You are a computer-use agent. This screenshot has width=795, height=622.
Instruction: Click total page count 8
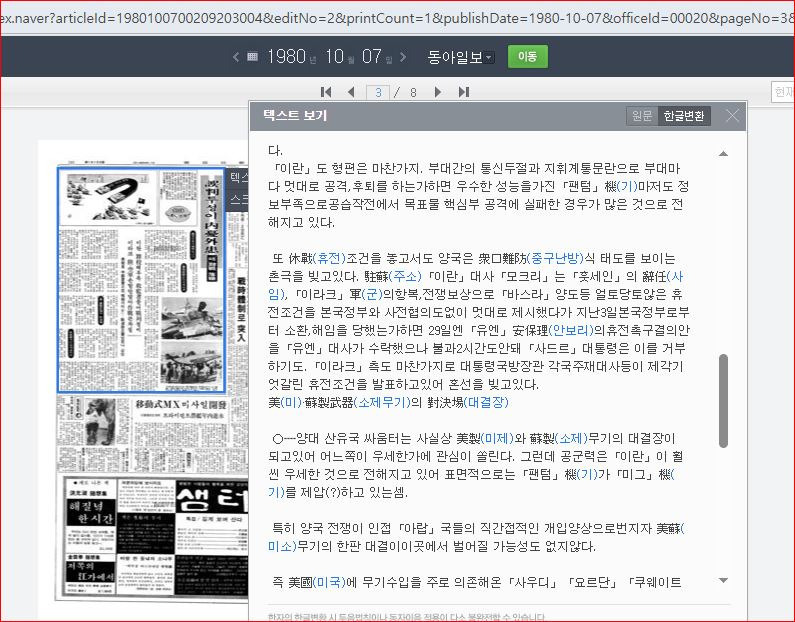413,92
